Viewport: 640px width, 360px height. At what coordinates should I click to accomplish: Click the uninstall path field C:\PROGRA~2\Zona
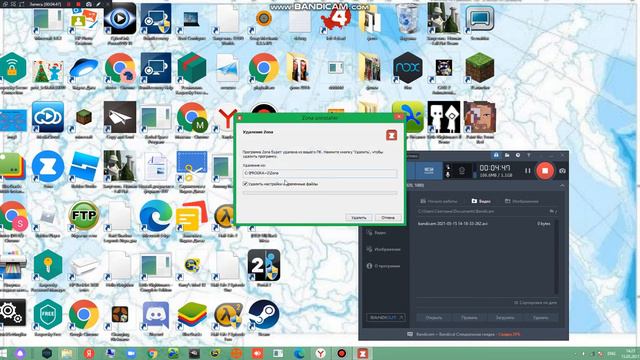pos(320,173)
